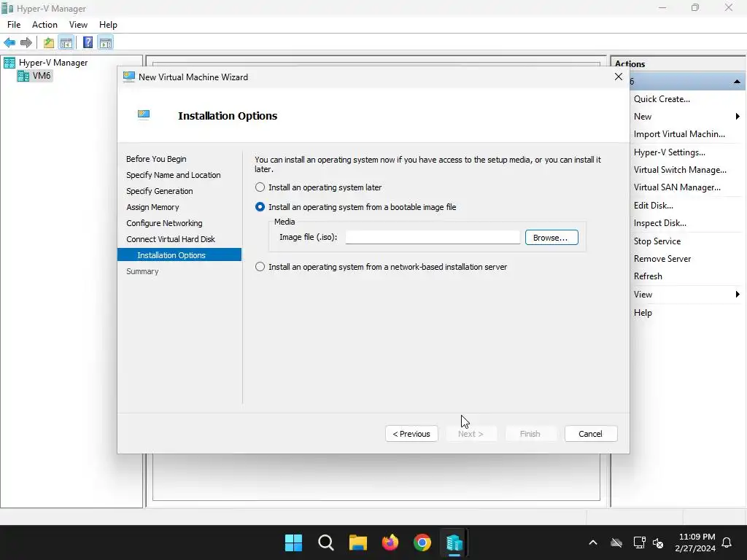Open the Help question mark toolbar icon
747x560 pixels.
88,43
